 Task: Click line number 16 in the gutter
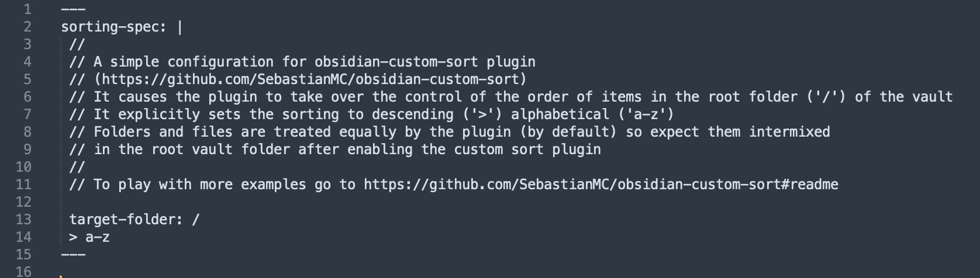(23, 272)
